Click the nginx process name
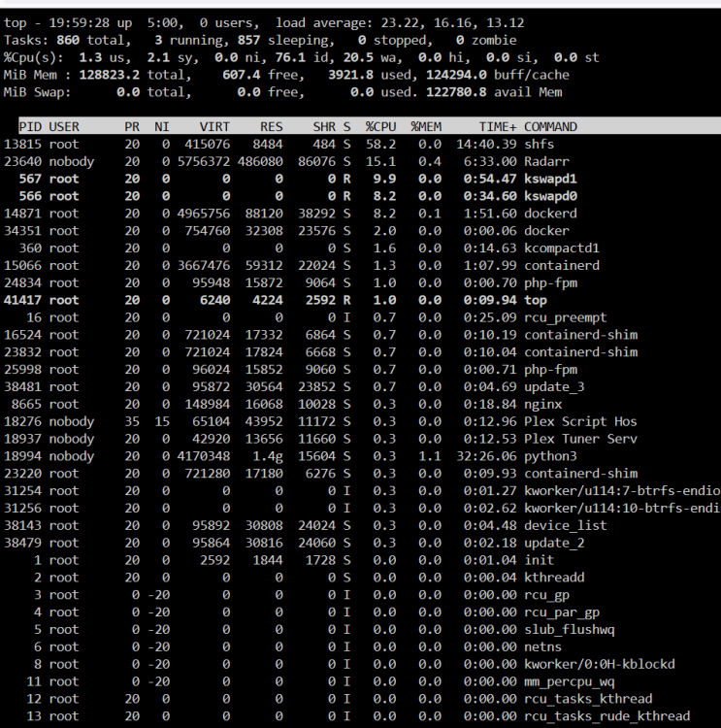Viewport: 721px width, 728px height. [x=542, y=405]
